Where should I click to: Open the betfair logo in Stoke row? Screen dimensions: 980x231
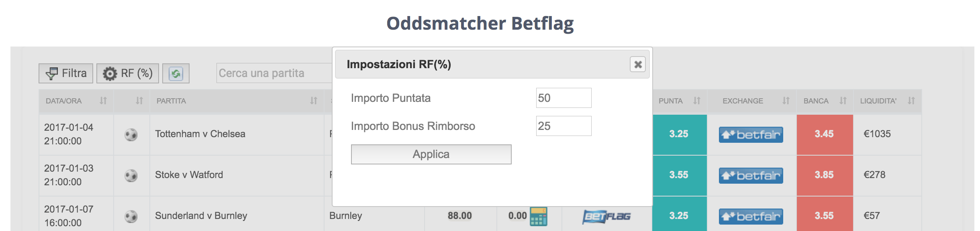coord(751,176)
